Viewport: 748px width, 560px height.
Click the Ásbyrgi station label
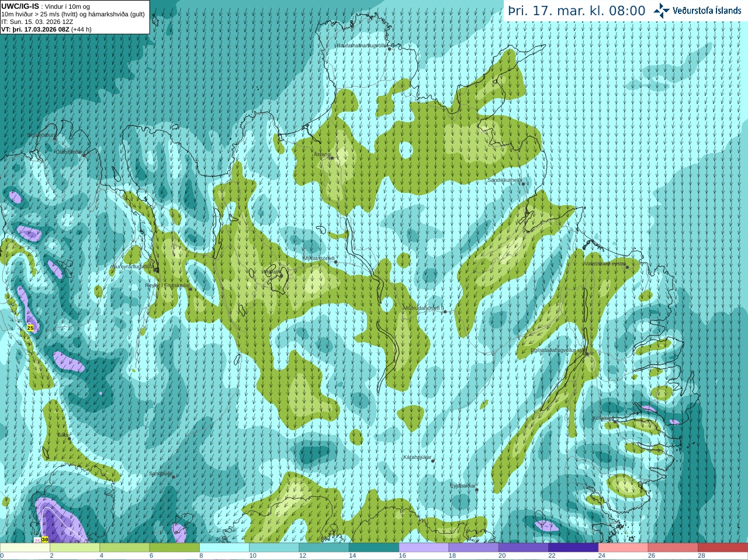click(x=322, y=155)
